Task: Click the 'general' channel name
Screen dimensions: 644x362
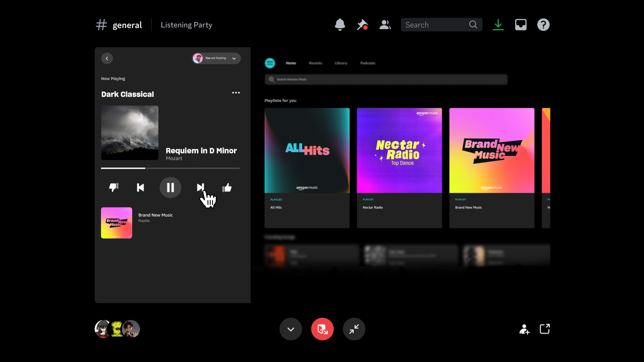Action: [x=127, y=25]
